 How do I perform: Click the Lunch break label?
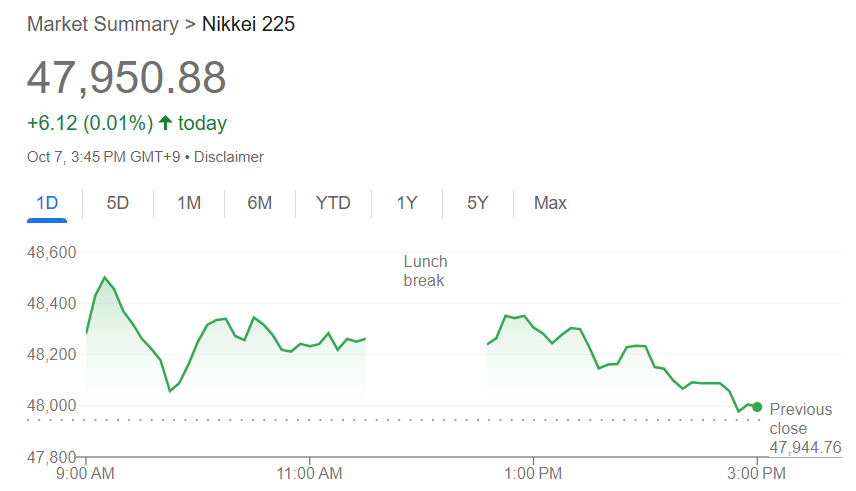(425, 271)
